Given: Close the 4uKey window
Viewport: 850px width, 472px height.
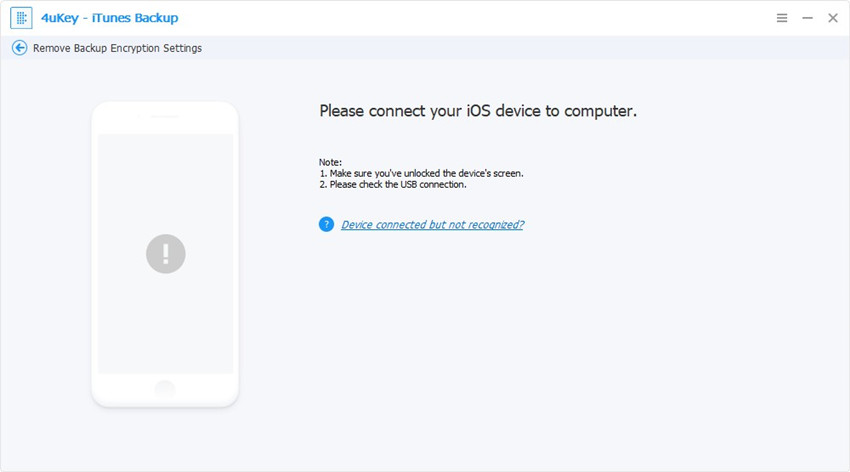Looking at the screenshot, I should (x=833, y=18).
